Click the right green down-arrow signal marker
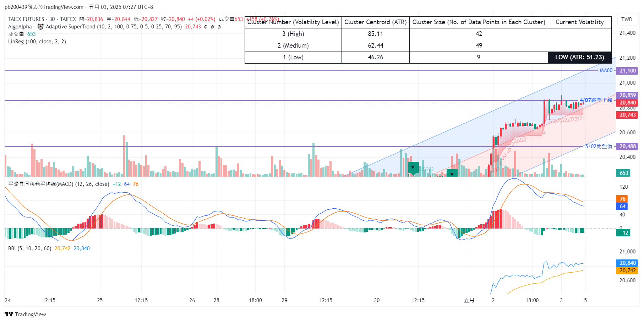This screenshot has width=644, height=322. (452, 173)
